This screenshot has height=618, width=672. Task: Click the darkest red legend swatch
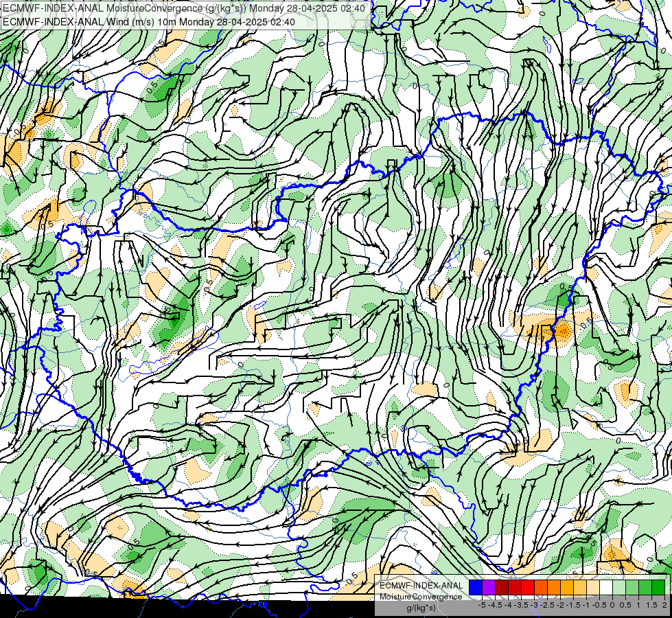(x=502, y=587)
